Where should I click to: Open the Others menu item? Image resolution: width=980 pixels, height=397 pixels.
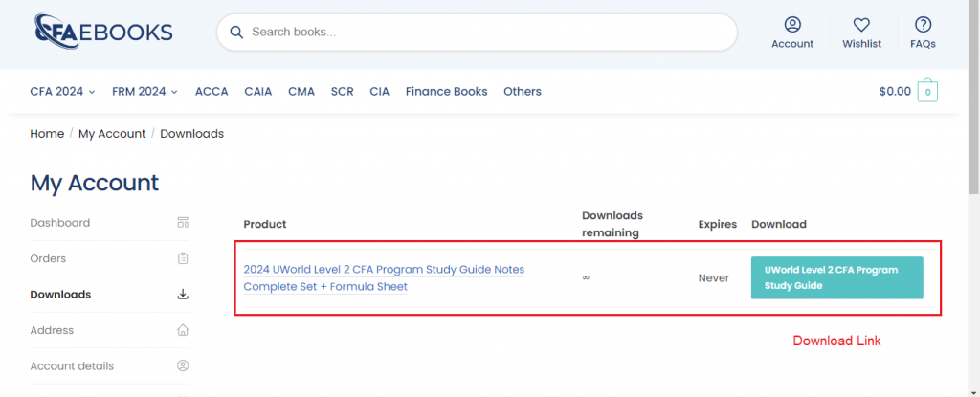point(523,91)
